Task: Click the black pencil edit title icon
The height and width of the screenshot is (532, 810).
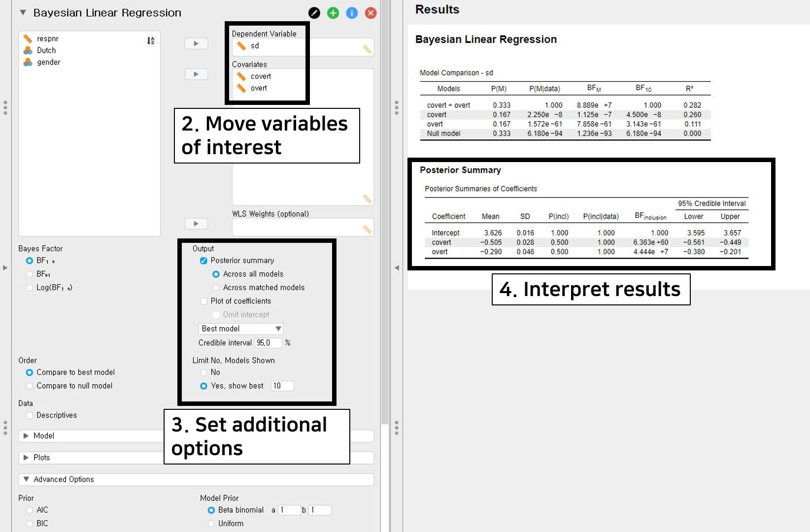Action: click(x=314, y=13)
